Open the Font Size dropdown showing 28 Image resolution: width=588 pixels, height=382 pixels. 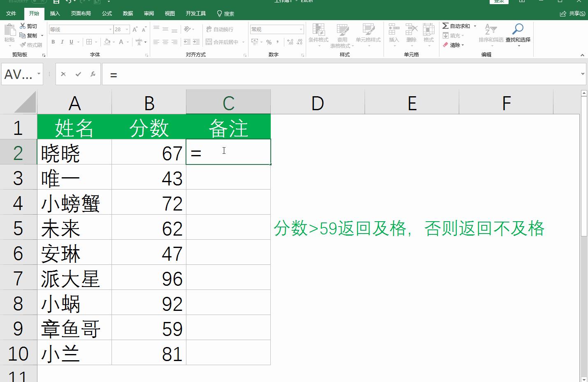click(x=120, y=29)
